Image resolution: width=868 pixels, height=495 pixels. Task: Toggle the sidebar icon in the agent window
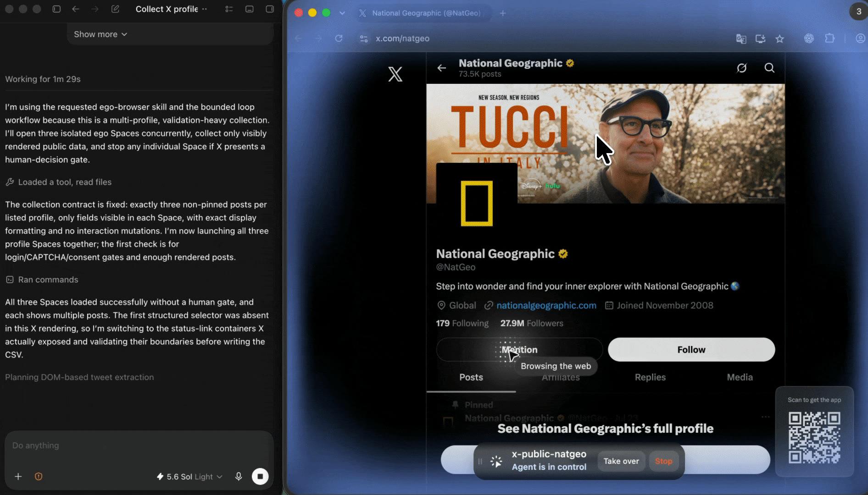(56, 9)
